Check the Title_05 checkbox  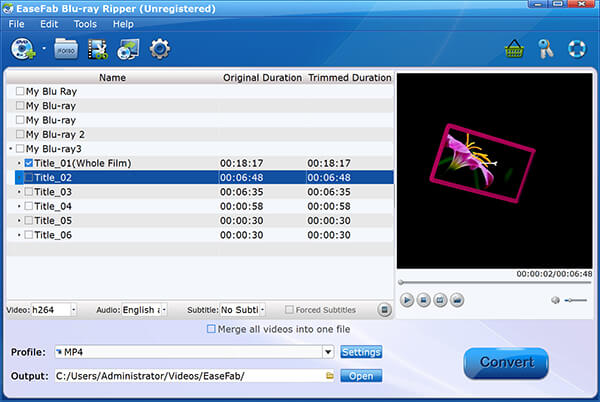pos(28,220)
